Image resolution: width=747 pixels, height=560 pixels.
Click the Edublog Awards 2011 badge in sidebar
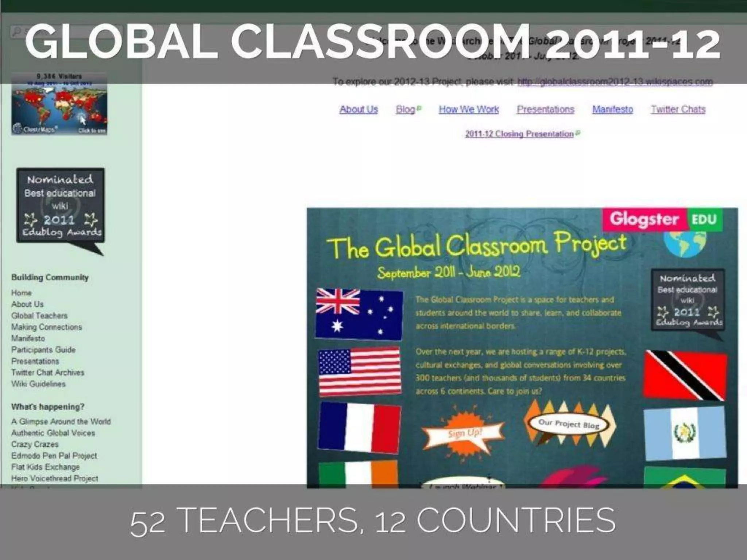coord(60,206)
